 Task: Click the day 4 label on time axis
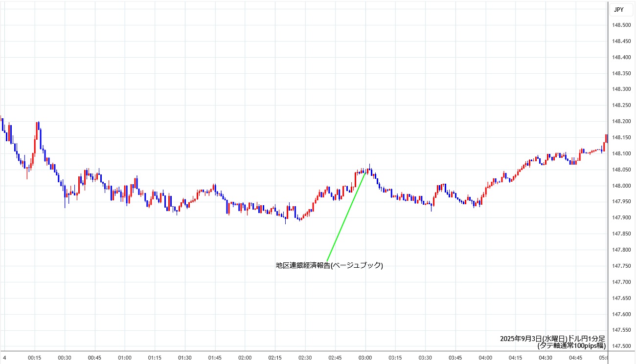tap(4, 358)
